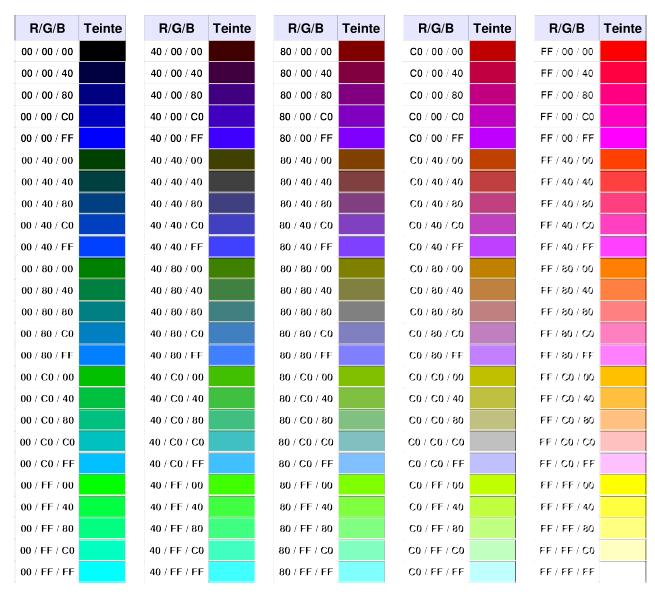655x604 pixels.
Task: Choose the white swatch for FF / FF / FF
Action: click(x=622, y=571)
